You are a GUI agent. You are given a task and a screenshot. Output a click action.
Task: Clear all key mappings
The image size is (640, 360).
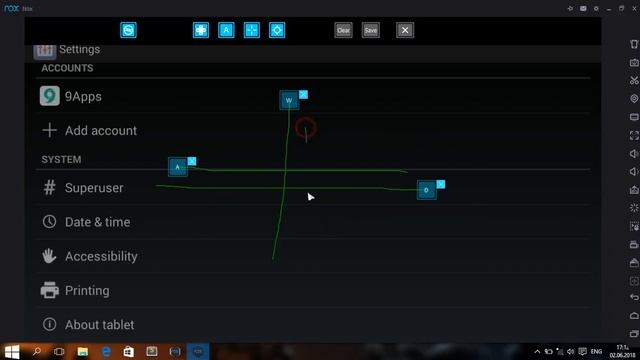[343, 30]
